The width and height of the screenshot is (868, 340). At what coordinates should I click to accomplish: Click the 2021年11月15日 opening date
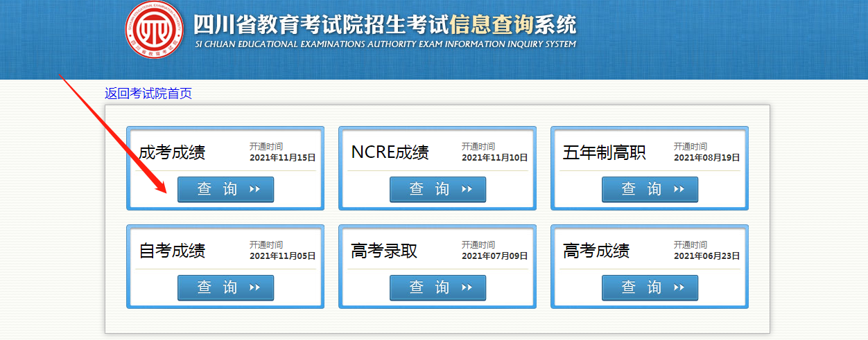282,158
